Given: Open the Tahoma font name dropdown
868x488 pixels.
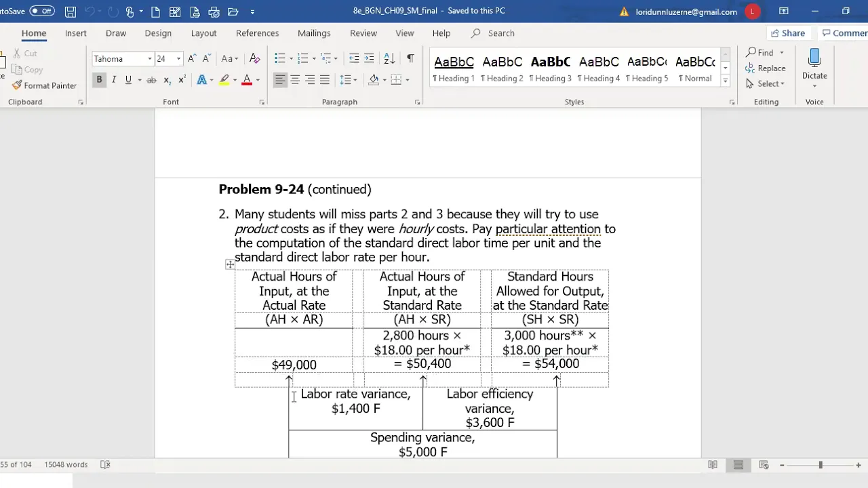Looking at the screenshot, I should coord(149,59).
